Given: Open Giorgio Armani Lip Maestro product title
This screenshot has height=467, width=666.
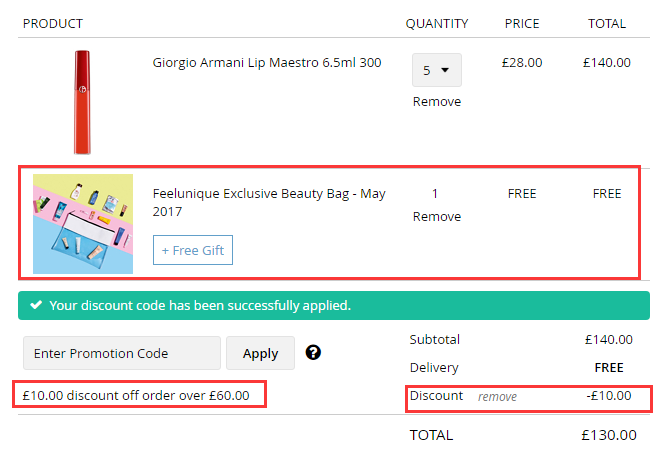Looking at the screenshot, I should [267, 62].
